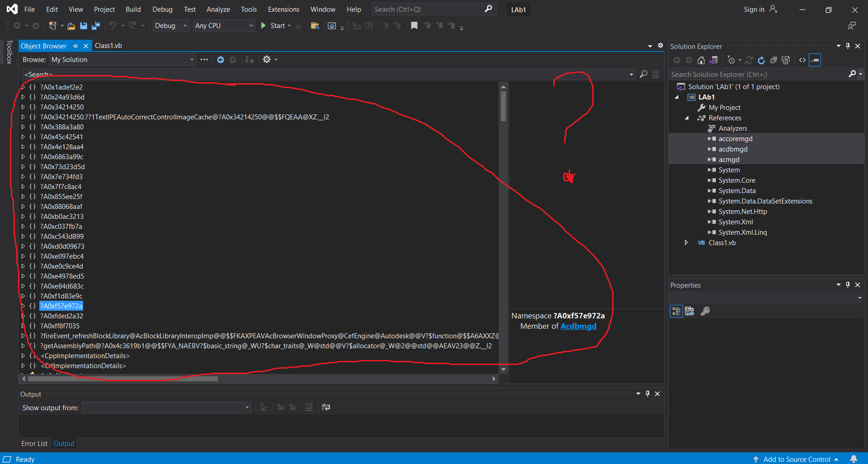This screenshot has height=464, width=868.
Task: Click the Find in Files toolbar icon
Action: point(315,26)
